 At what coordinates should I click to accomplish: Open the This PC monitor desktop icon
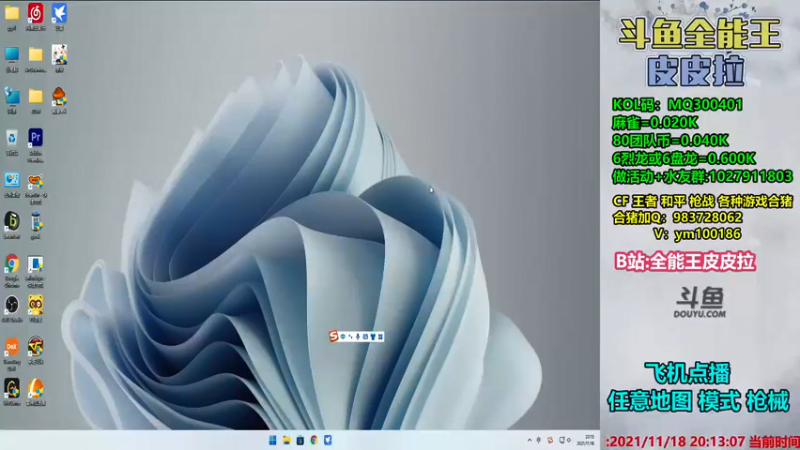point(12,57)
